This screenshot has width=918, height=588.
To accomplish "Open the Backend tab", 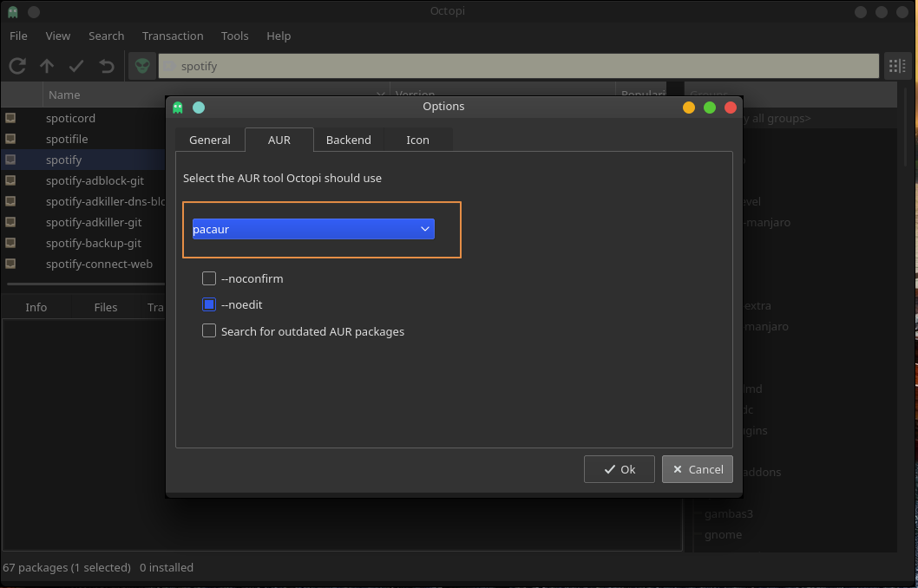I will (x=348, y=140).
